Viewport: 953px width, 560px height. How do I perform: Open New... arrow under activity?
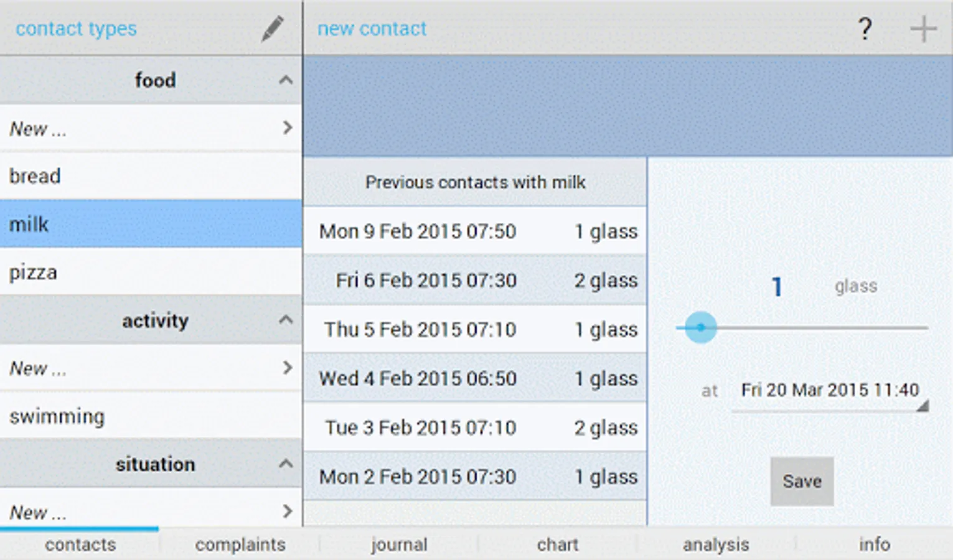pyautogui.click(x=287, y=368)
